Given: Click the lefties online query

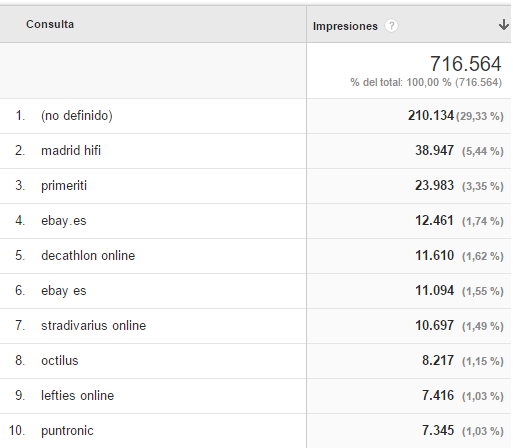Looking at the screenshot, I should 78,396.
